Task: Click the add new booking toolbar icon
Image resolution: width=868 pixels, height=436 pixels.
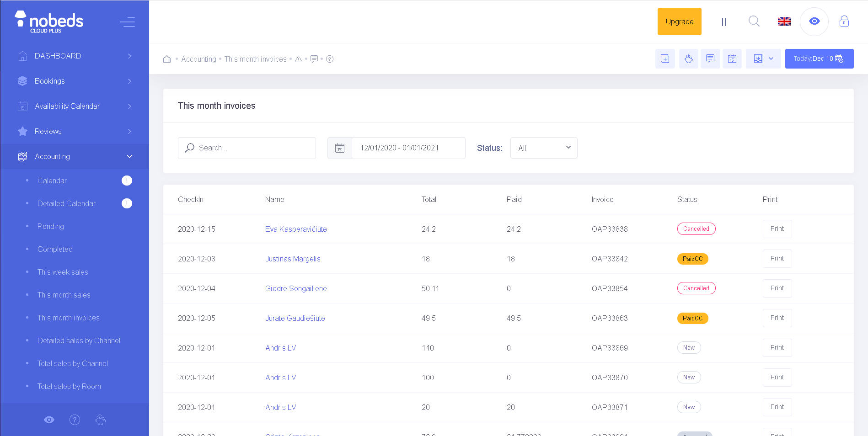Action: [x=665, y=58]
